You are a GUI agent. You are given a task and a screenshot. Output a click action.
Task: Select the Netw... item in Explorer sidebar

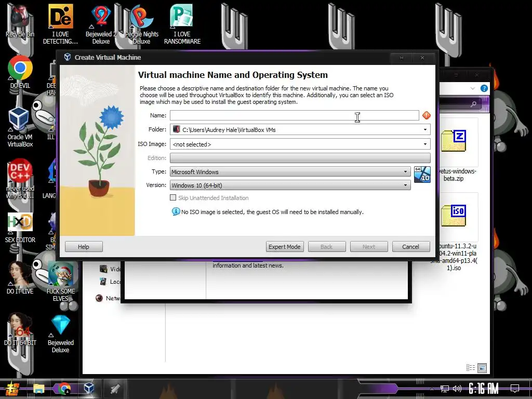[x=108, y=298]
